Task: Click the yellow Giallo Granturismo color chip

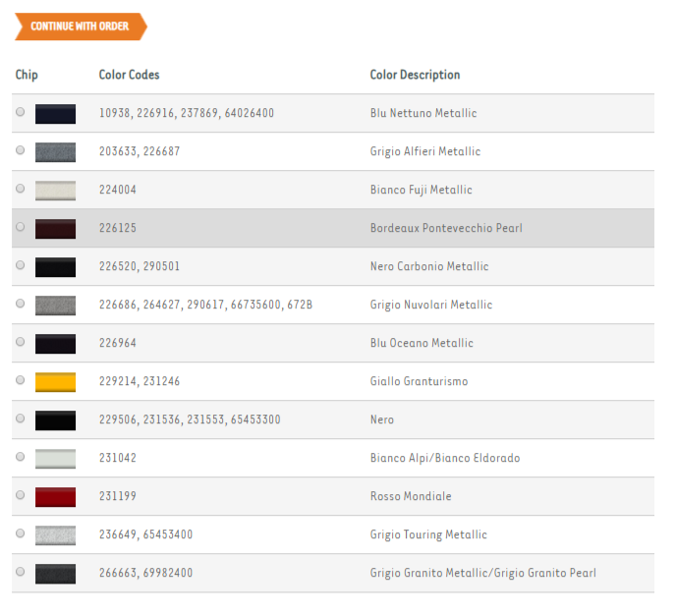Action: (x=55, y=381)
